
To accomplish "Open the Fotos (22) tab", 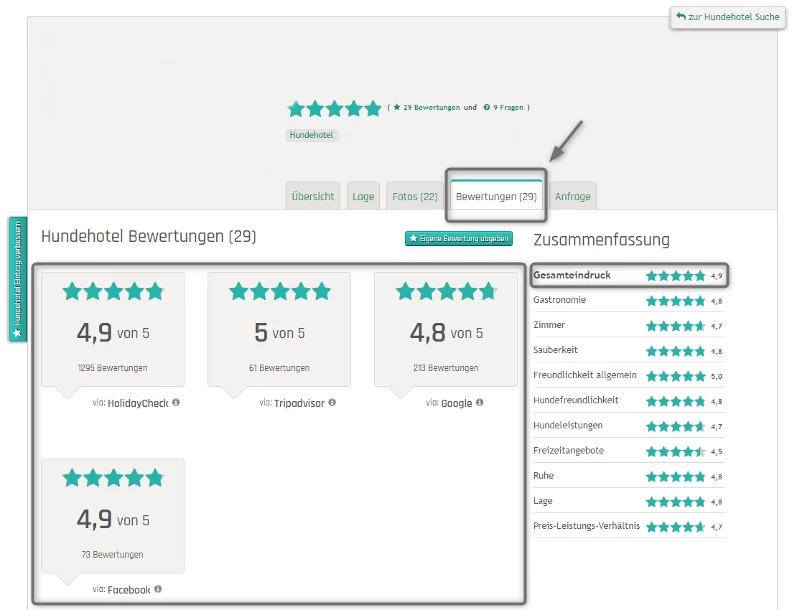I will (x=414, y=196).
